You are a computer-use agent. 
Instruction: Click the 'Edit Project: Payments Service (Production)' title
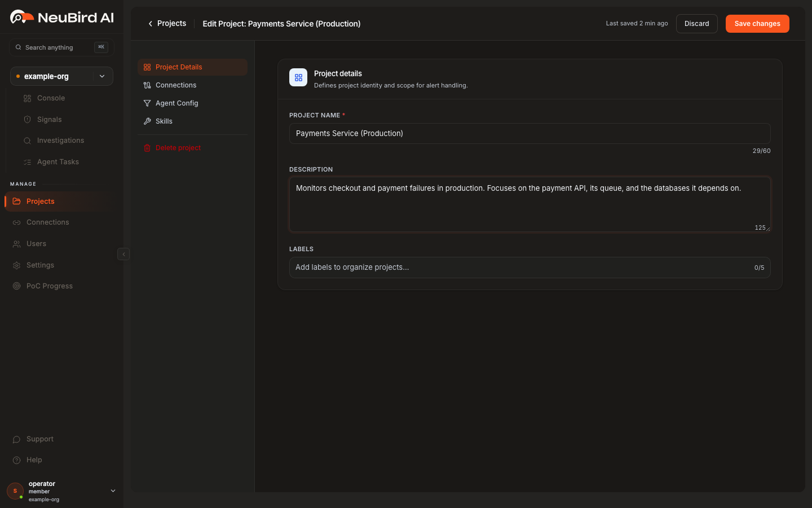pyautogui.click(x=281, y=24)
